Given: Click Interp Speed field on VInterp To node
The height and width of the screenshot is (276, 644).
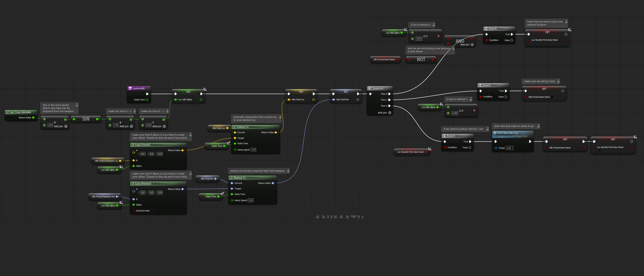Looking at the screenshot, I should tap(253, 150).
